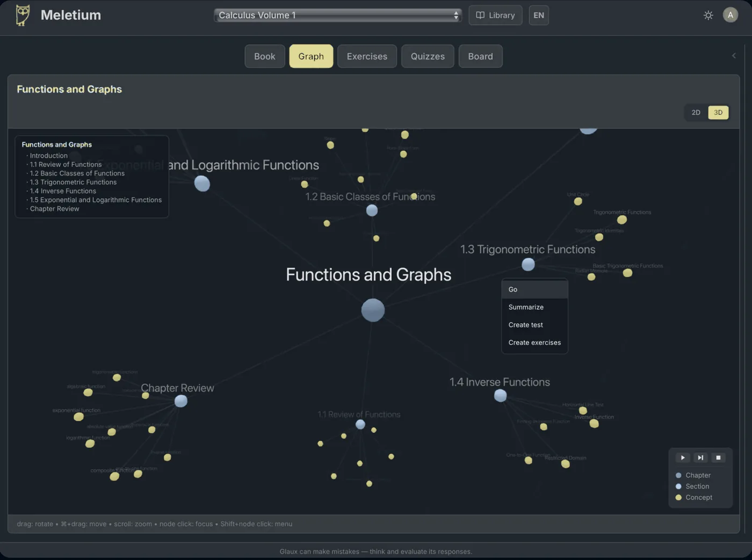
Task: Click the Section legend entry
Action: coord(692,486)
